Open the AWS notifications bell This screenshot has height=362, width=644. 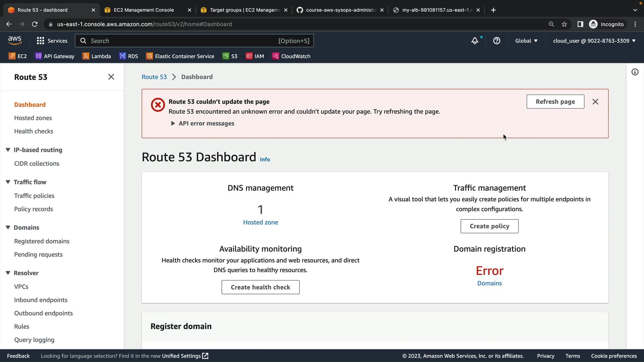tap(475, 41)
